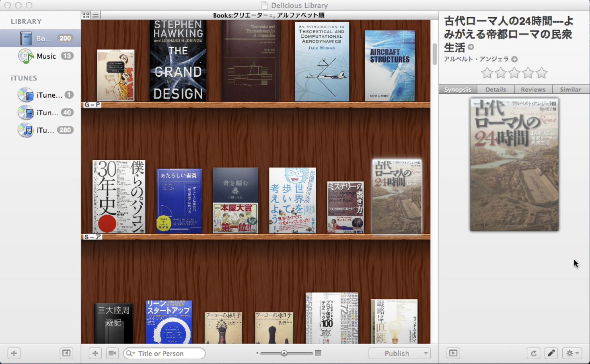Click the refresh item details icon

(x=534, y=353)
